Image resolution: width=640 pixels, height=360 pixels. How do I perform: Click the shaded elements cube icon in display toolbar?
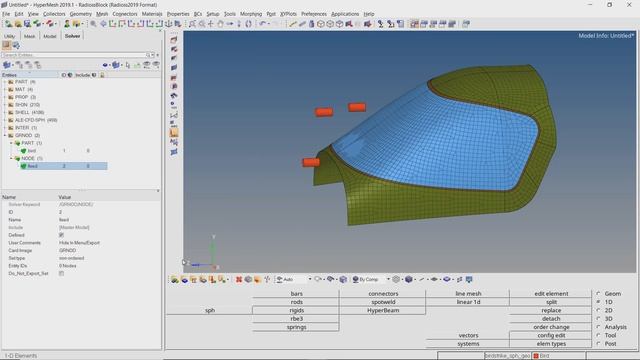pyautogui.click(x=409, y=279)
